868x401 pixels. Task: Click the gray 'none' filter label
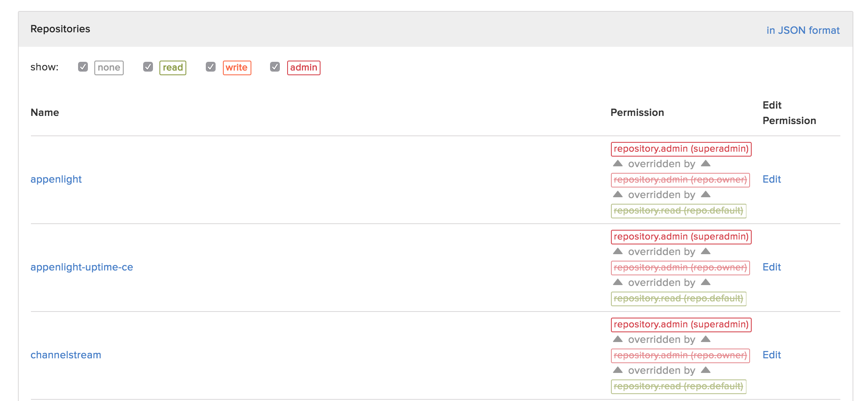click(109, 68)
